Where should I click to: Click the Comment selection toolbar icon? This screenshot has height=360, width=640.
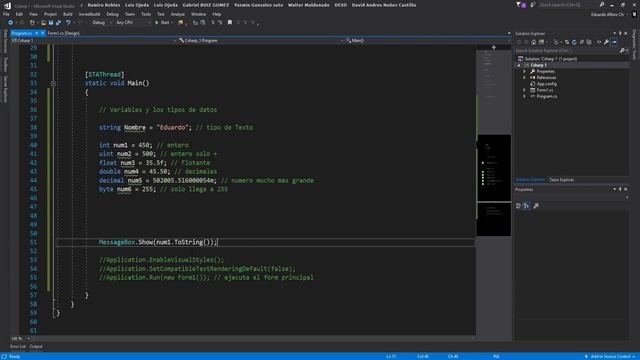tap(213, 22)
